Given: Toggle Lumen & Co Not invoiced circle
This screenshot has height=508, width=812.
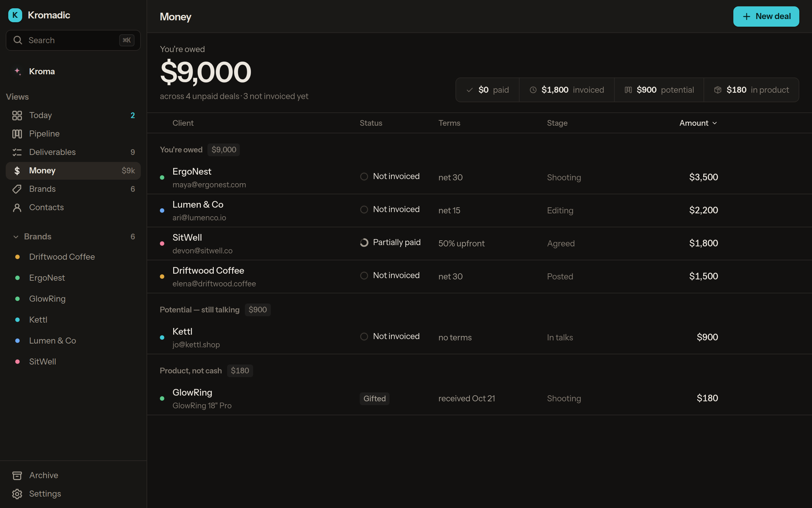Looking at the screenshot, I should 364,209.
